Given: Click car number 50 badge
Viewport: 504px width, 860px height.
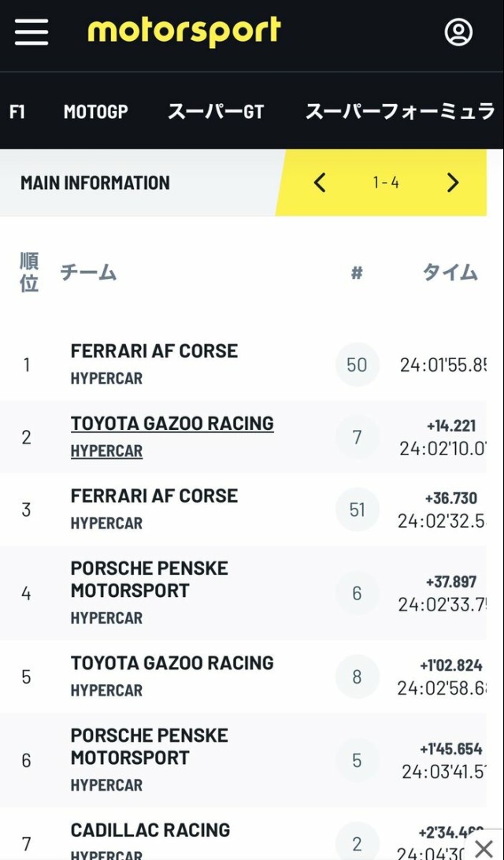Looking at the screenshot, I should [357, 365].
